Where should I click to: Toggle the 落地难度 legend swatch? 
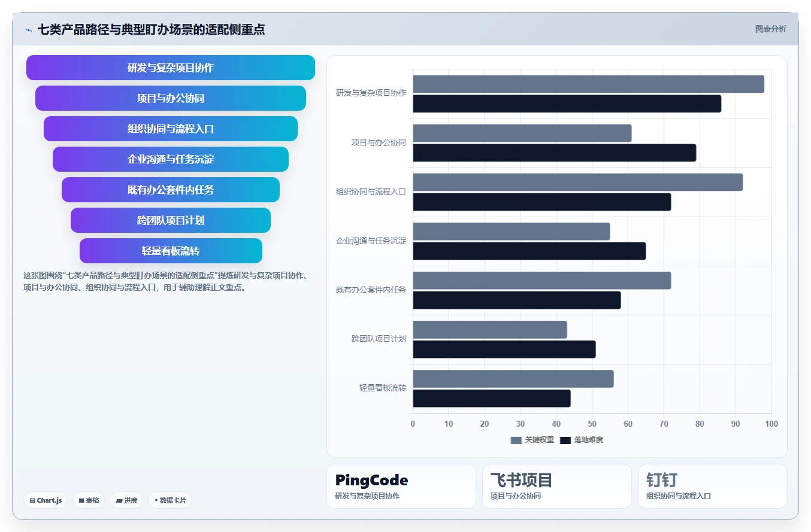pyautogui.click(x=565, y=440)
